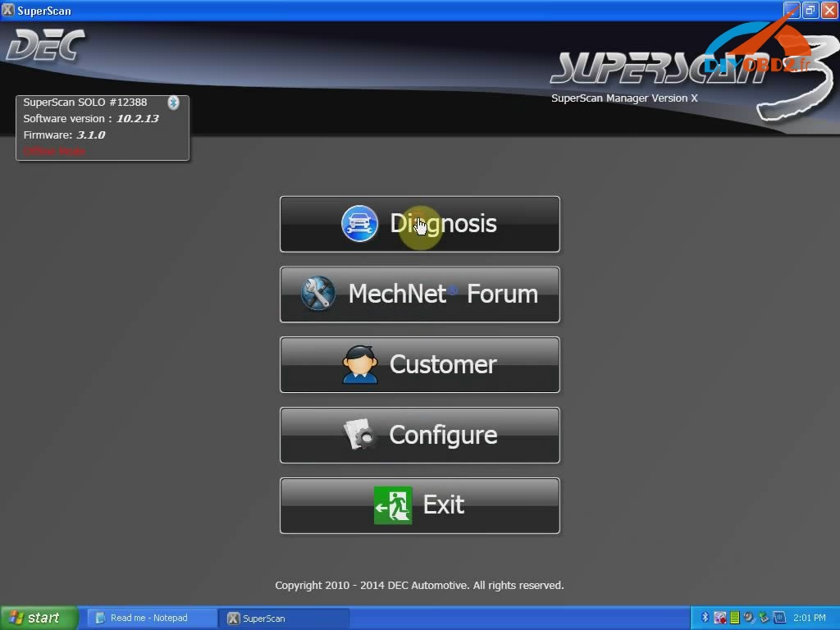
Task: Click the car icon on the Diagnosis button
Action: (x=358, y=223)
